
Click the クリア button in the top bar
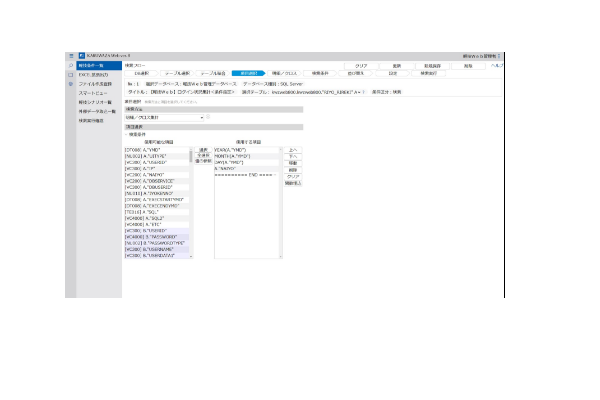361,65
